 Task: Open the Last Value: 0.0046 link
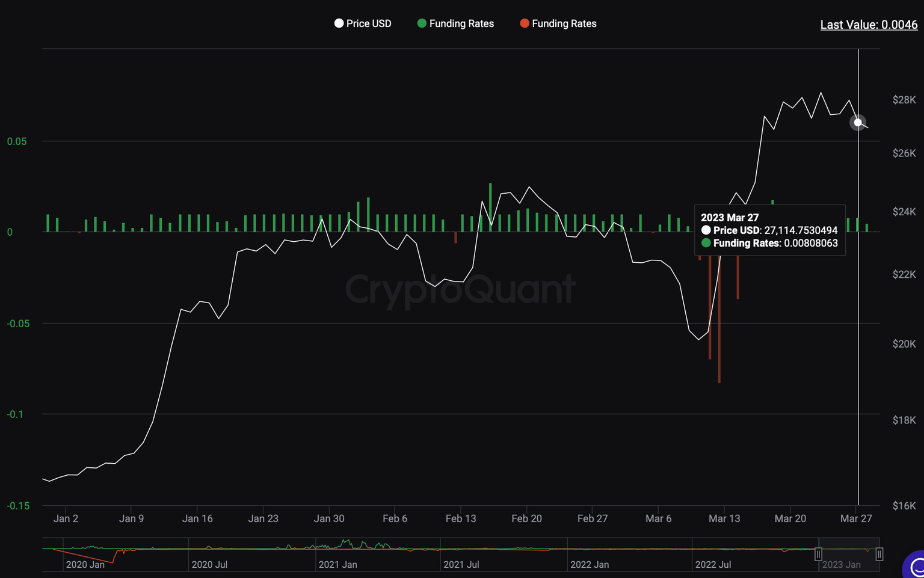pos(869,25)
